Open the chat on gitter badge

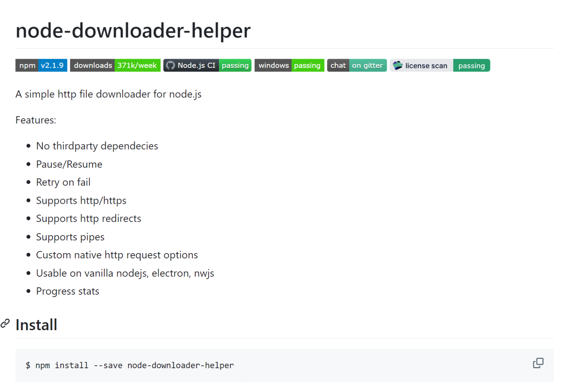point(357,65)
